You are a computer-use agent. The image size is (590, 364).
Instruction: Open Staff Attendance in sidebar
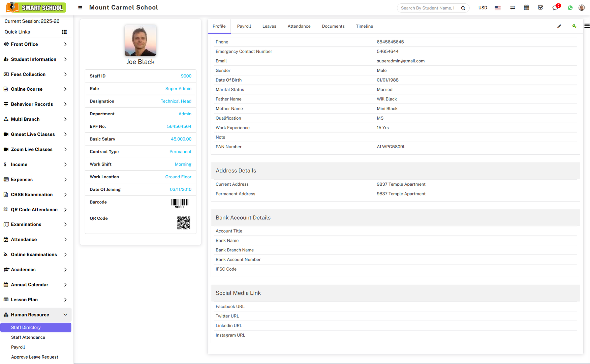click(28, 337)
